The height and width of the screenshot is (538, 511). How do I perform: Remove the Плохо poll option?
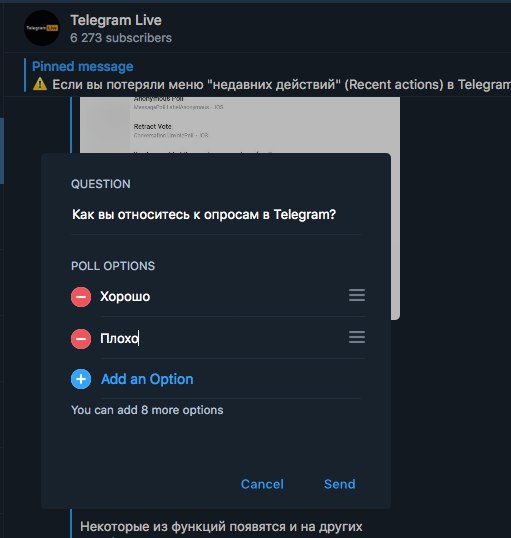point(81,339)
